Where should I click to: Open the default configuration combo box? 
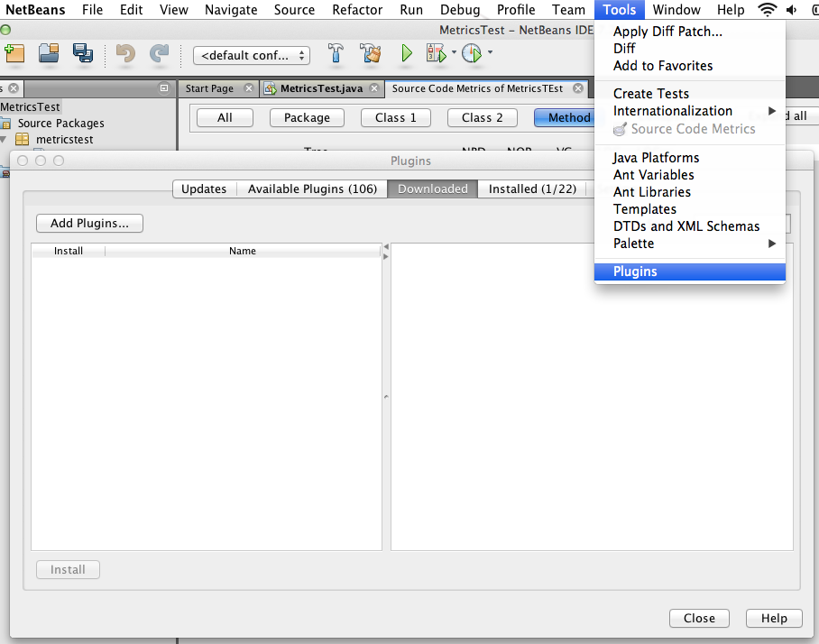pos(252,55)
